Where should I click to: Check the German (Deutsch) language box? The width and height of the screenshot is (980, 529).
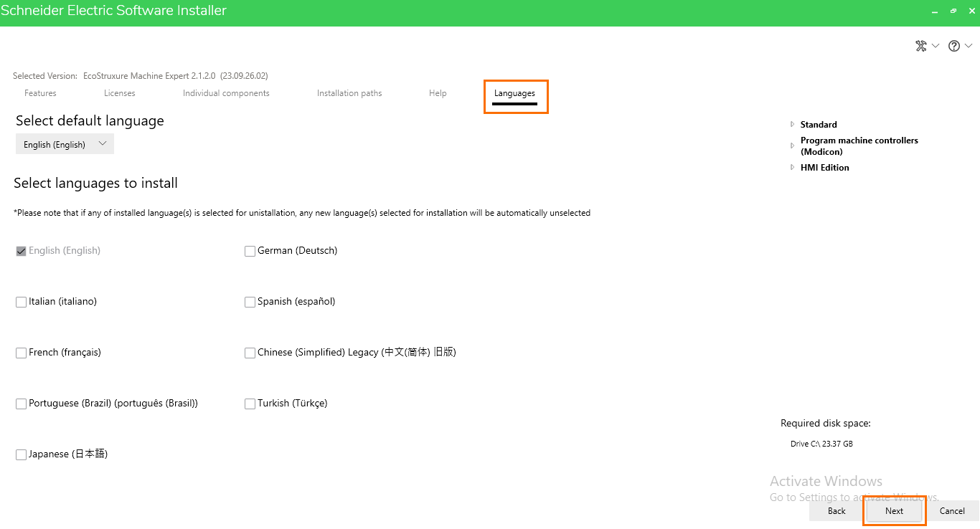(x=250, y=252)
